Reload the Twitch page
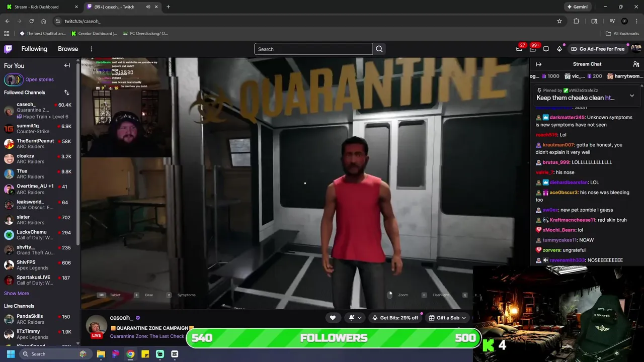The image size is (644, 362). point(31,21)
